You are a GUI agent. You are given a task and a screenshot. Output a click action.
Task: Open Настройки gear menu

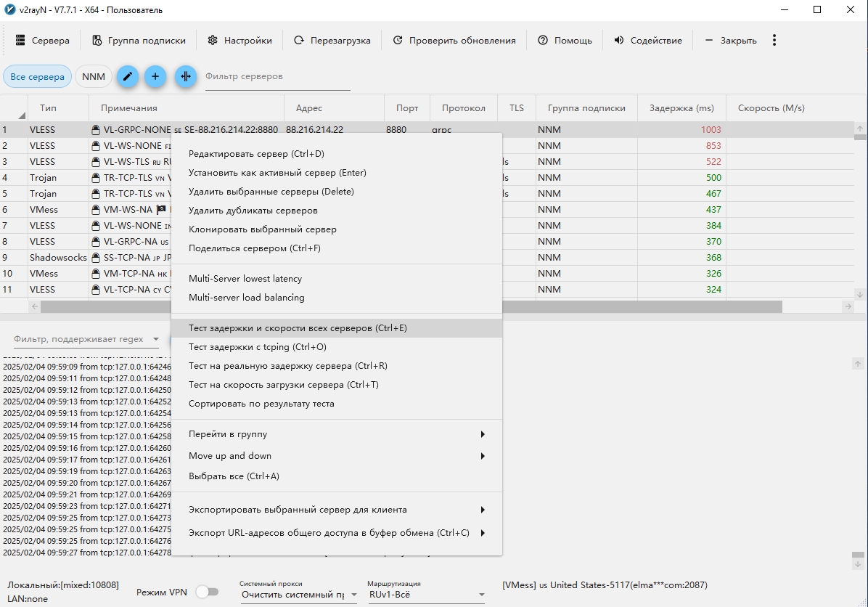click(x=239, y=41)
